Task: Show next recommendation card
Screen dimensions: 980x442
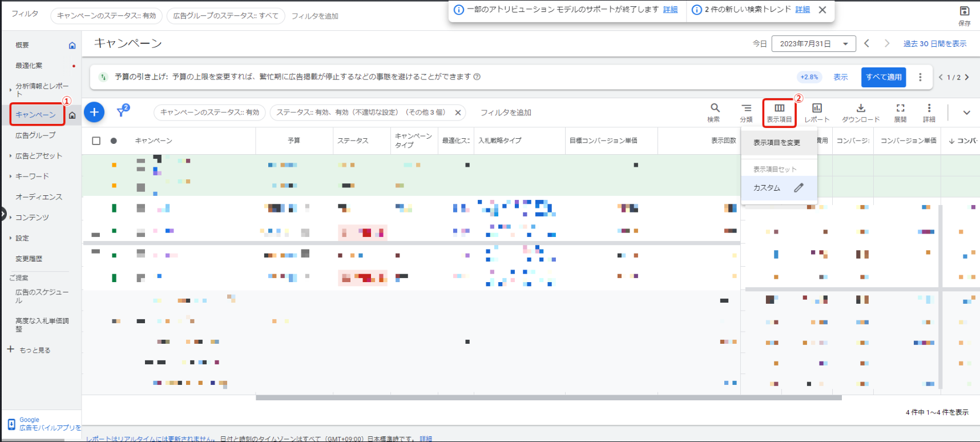Action: 967,77
